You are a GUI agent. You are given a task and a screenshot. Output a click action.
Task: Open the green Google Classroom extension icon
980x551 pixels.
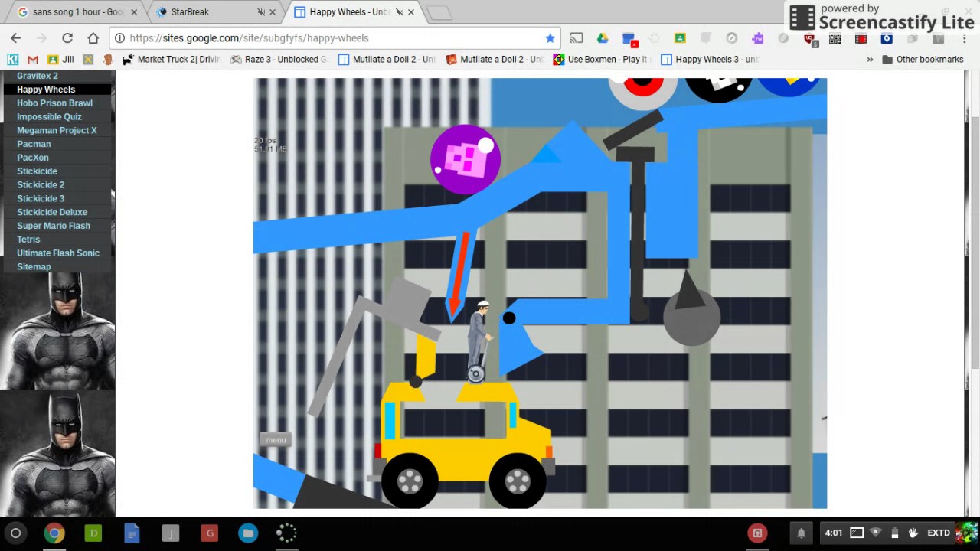tap(680, 37)
